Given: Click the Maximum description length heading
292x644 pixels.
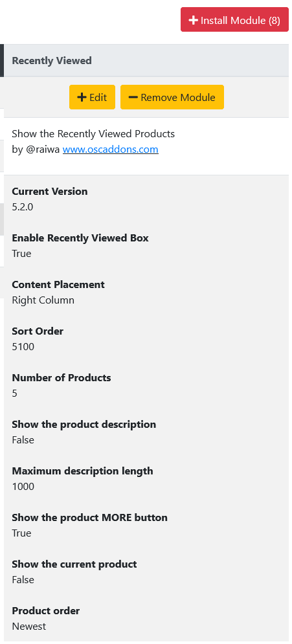Looking at the screenshot, I should point(82,471).
